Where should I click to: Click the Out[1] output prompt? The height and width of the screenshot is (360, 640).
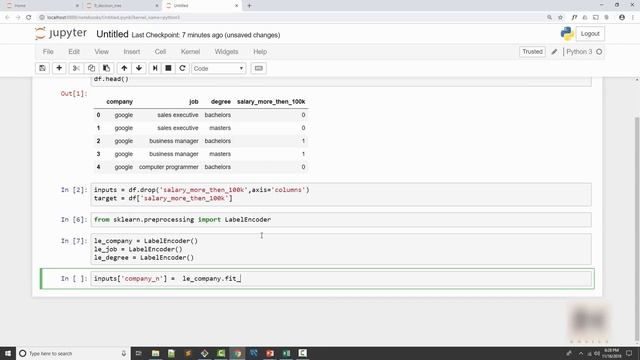tap(74, 93)
